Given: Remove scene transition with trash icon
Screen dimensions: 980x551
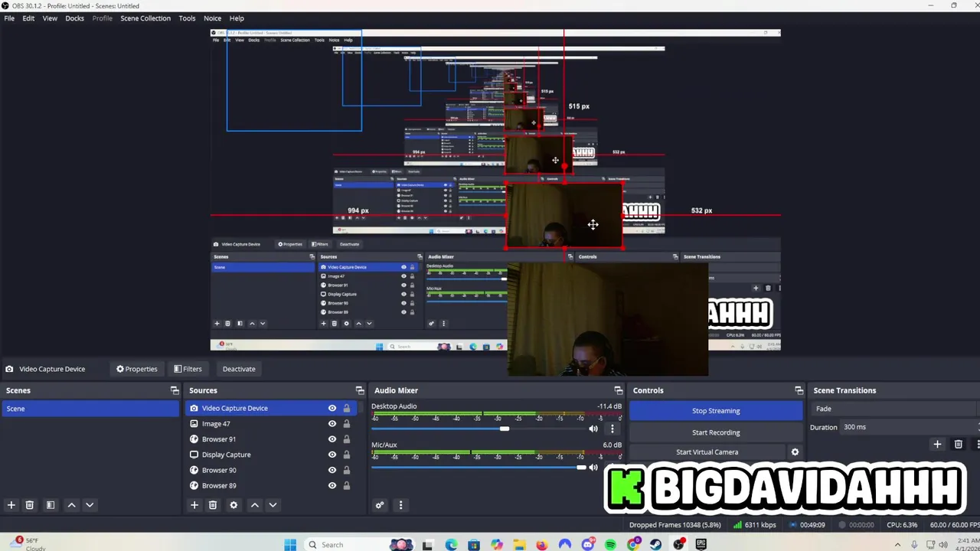Looking at the screenshot, I should 958,444.
